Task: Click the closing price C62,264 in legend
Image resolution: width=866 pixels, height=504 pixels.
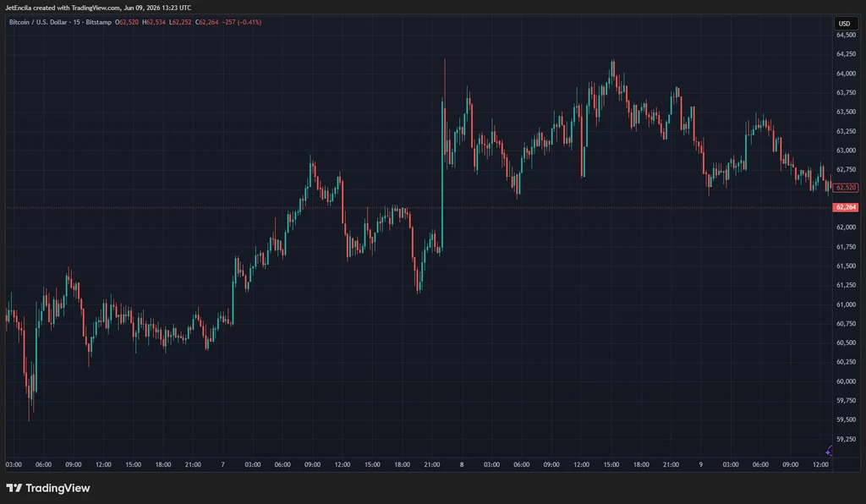Action: point(206,23)
